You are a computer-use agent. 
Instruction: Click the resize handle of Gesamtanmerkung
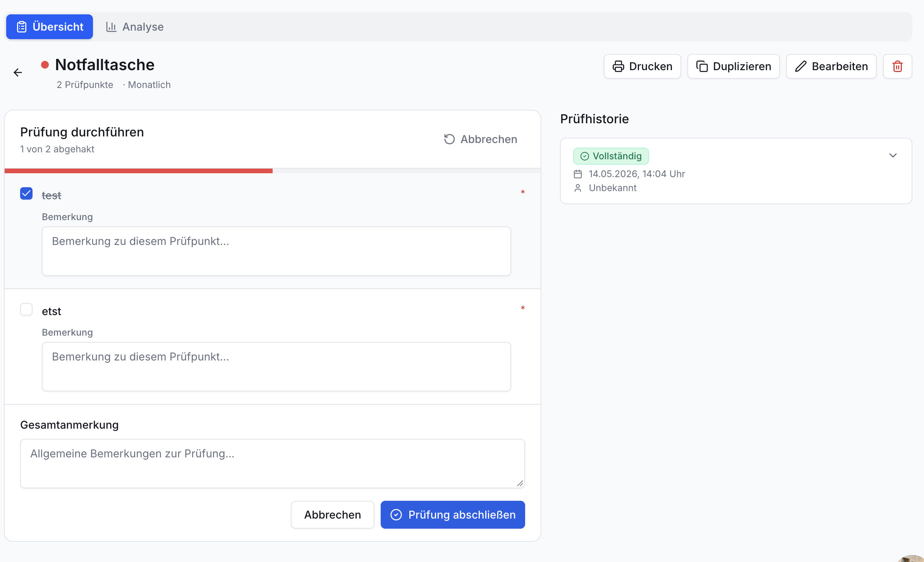point(520,483)
